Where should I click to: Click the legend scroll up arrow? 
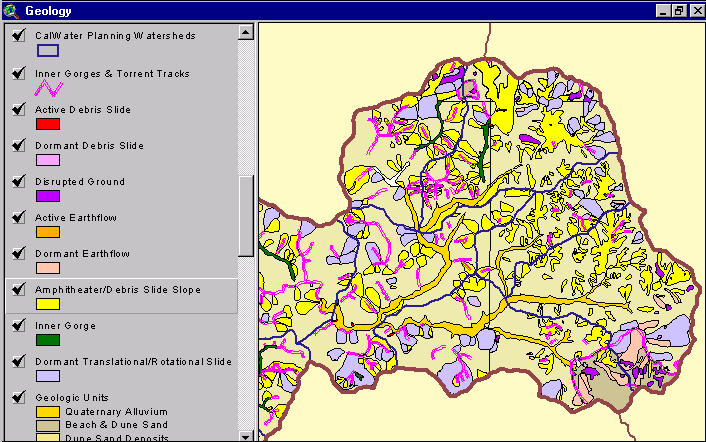coord(245,32)
